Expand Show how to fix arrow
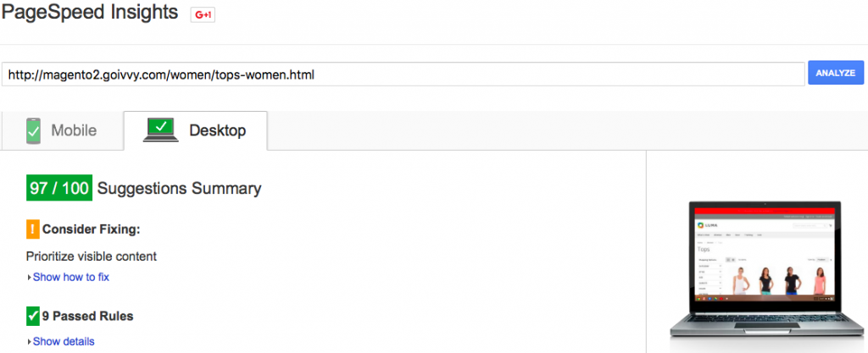The width and height of the screenshot is (868, 353). pyautogui.click(x=29, y=278)
